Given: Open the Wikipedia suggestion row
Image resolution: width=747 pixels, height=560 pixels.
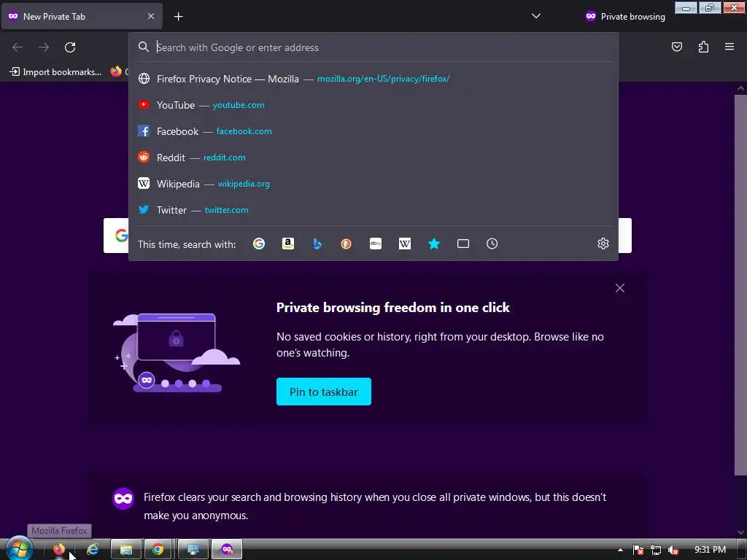Looking at the screenshot, I should pos(373,183).
